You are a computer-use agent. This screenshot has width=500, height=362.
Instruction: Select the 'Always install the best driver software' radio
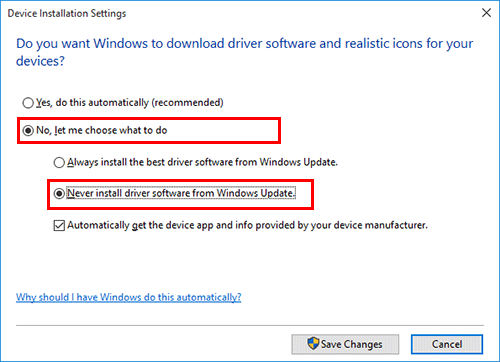pos(59,162)
